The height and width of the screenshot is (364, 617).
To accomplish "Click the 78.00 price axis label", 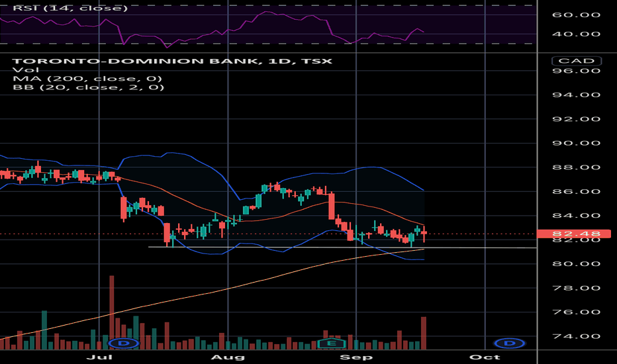I will (x=577, y=288).
